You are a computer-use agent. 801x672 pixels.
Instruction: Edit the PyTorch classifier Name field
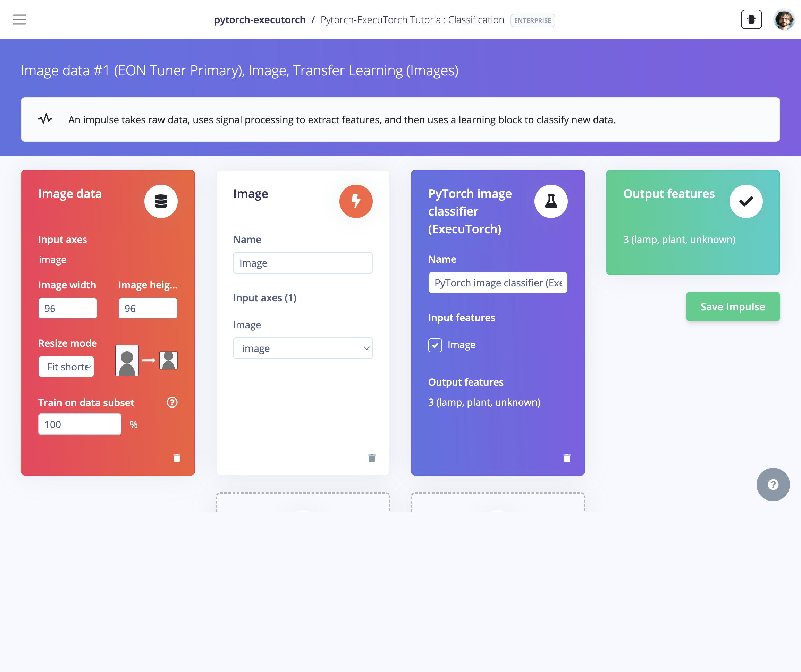(497, 283)
